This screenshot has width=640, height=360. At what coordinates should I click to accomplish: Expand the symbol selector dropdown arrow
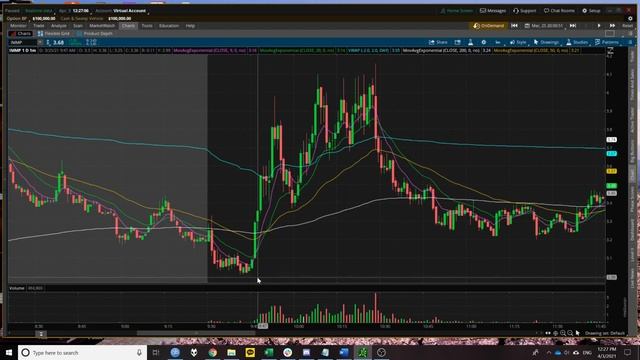[x=40, y=42]
